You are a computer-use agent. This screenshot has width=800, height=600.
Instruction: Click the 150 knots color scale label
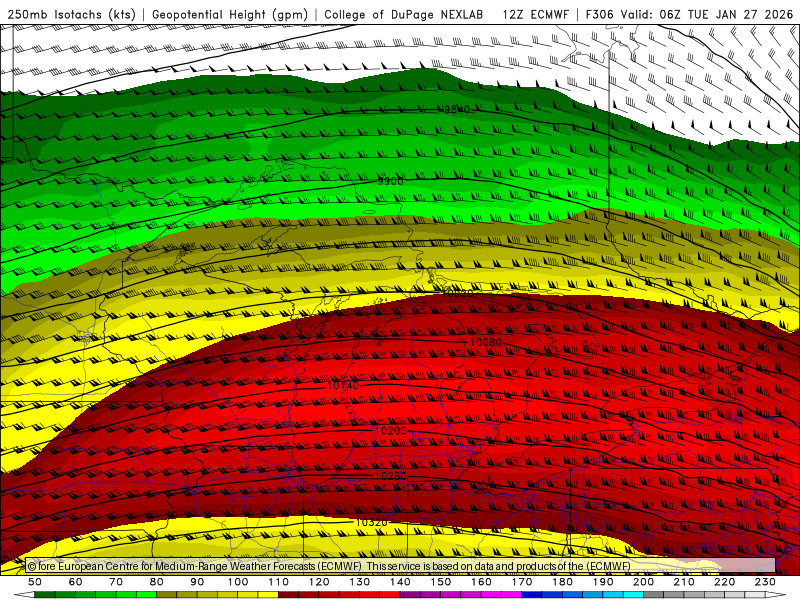441,582
